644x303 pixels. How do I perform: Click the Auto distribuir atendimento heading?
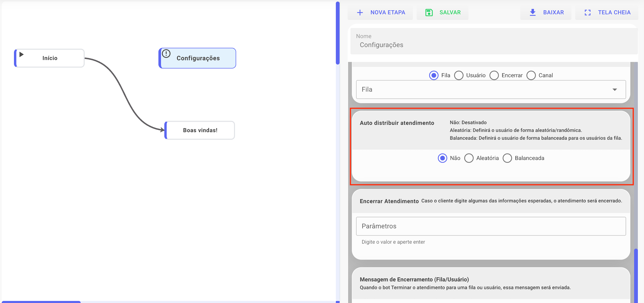point(397,123)
